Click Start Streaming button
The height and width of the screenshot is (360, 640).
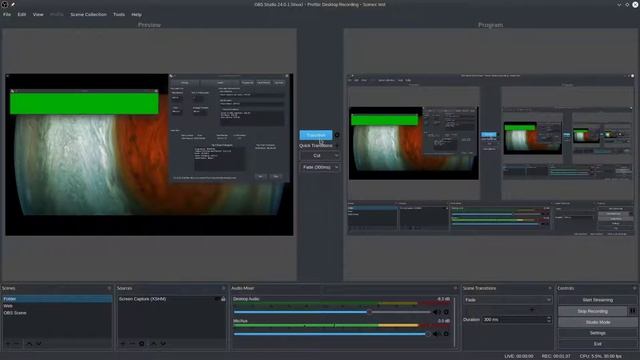pos(598,300)
